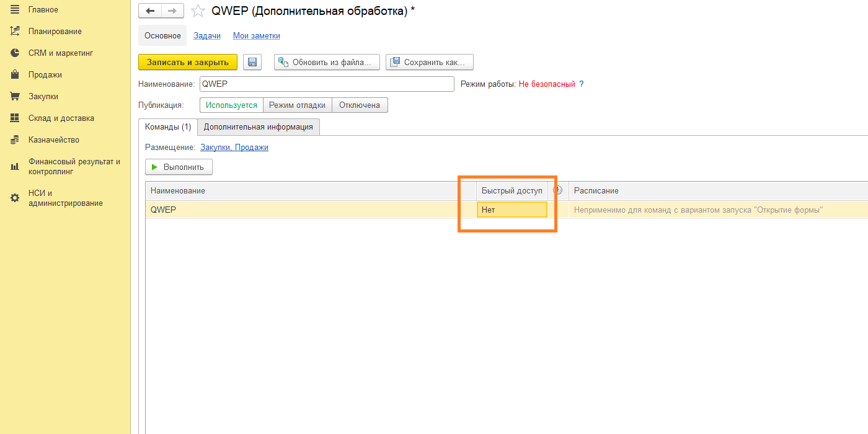
Task: Open the Мои заметки link tab
Action: tap(257, 36)
